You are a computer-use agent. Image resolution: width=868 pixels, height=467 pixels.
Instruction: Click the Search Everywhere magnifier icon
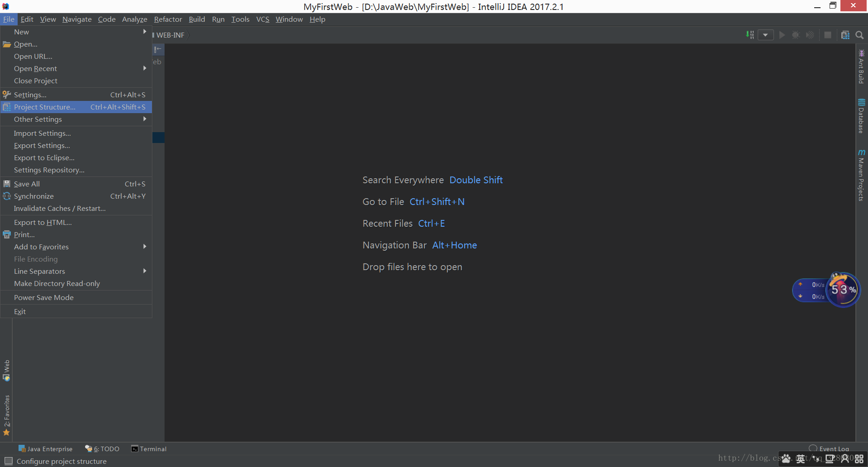[x=860, y=35]
